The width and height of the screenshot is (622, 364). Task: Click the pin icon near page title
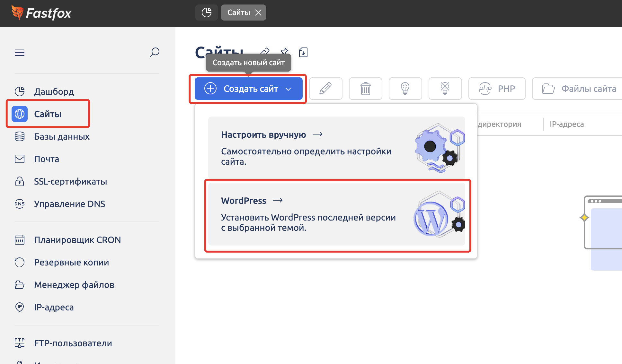tap(285, 51)
